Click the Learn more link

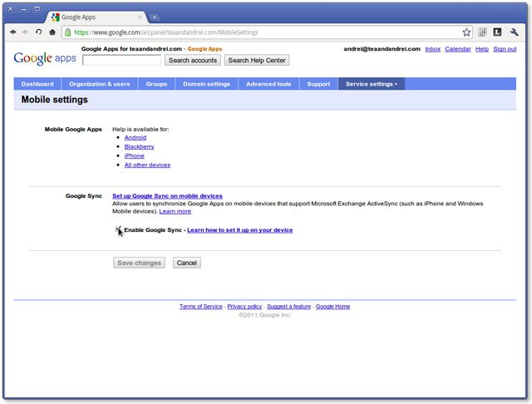[x=175, y=211]
